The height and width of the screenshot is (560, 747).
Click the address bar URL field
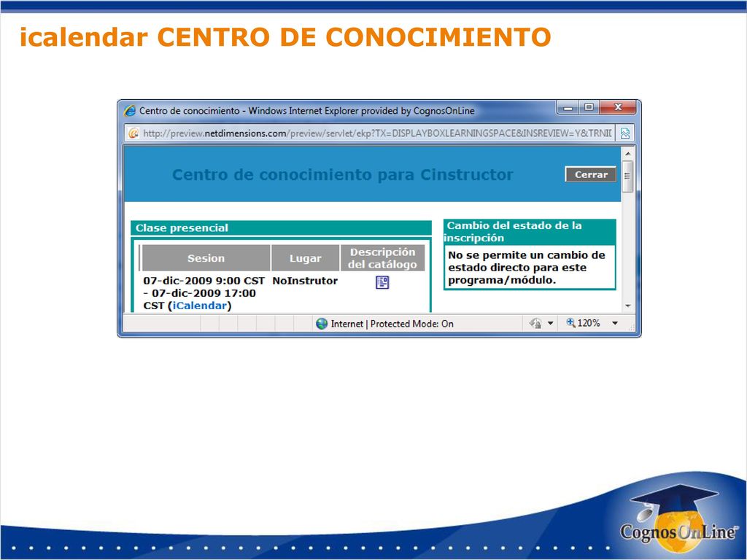377,133
